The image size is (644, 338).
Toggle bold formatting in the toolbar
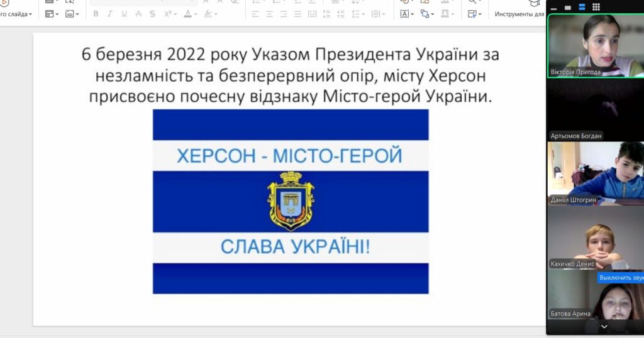coord(96,14)
